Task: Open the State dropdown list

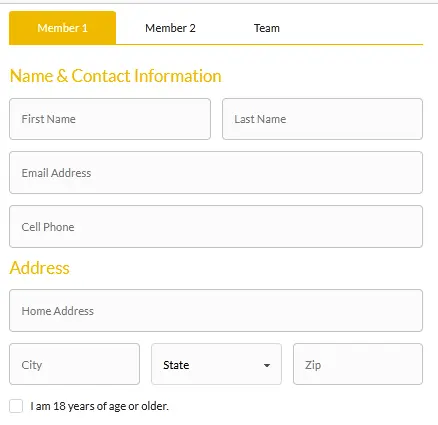Action: [x=216, y=364]
